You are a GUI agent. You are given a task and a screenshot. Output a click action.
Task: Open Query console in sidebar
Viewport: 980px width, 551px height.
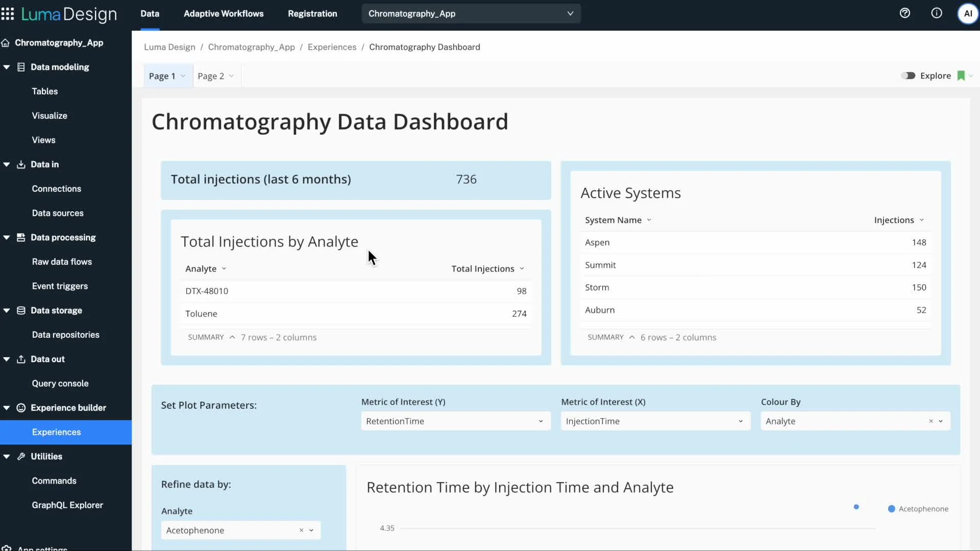click(x=60, y=383)
